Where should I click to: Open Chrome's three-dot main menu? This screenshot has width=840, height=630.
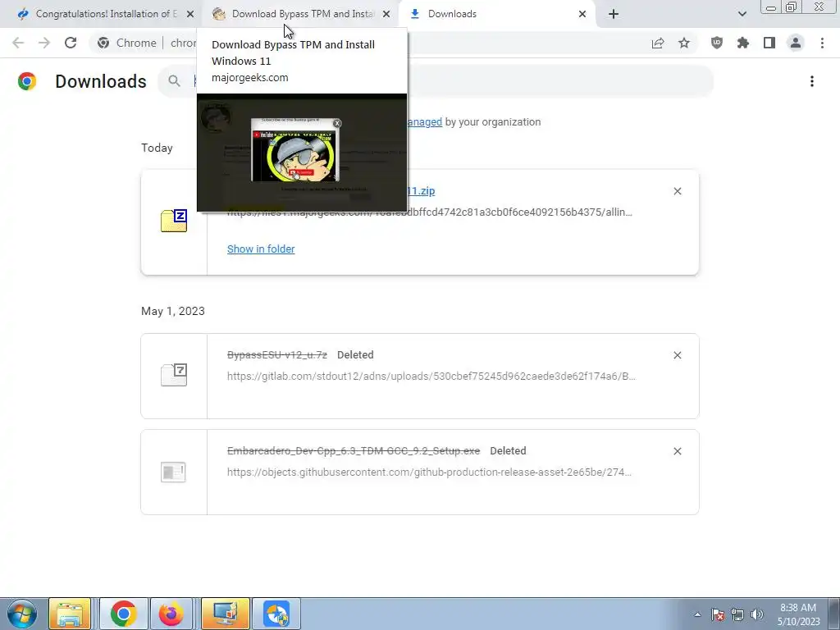[822, 43]
